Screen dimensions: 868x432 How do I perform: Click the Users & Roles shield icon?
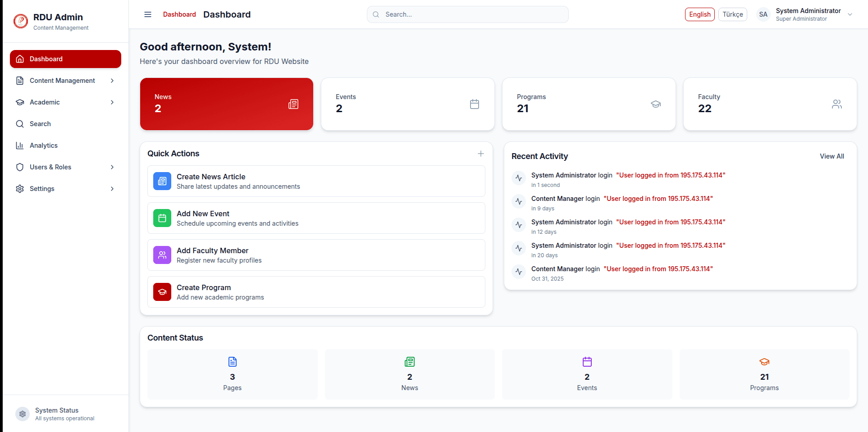click(x=20, y=167)
